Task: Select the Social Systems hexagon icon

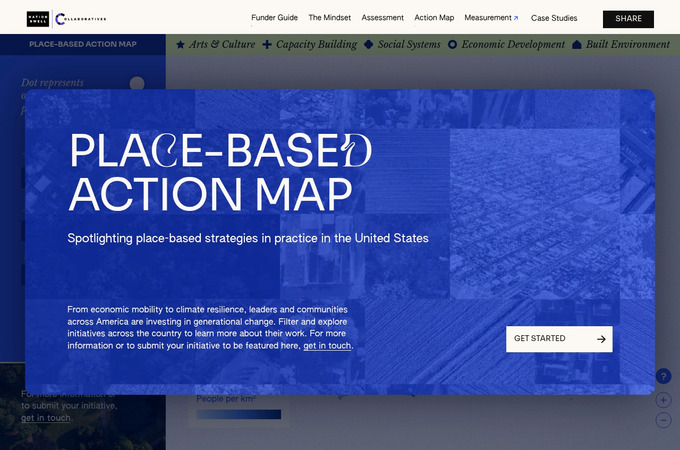Action: (369, 45)
